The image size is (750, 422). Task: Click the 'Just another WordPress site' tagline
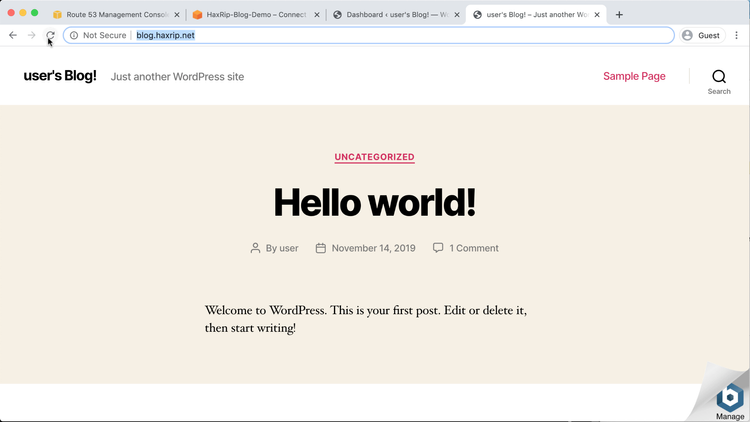(x=177, y=77)
